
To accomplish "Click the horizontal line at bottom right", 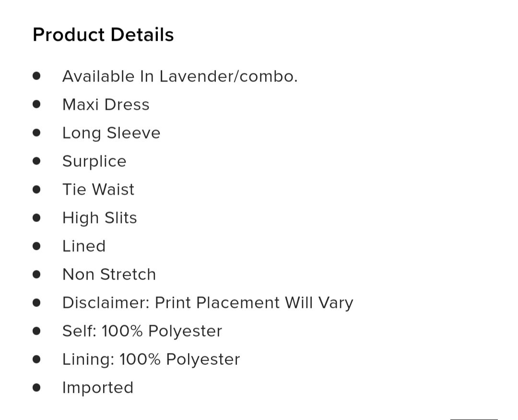I will point(474,419).
